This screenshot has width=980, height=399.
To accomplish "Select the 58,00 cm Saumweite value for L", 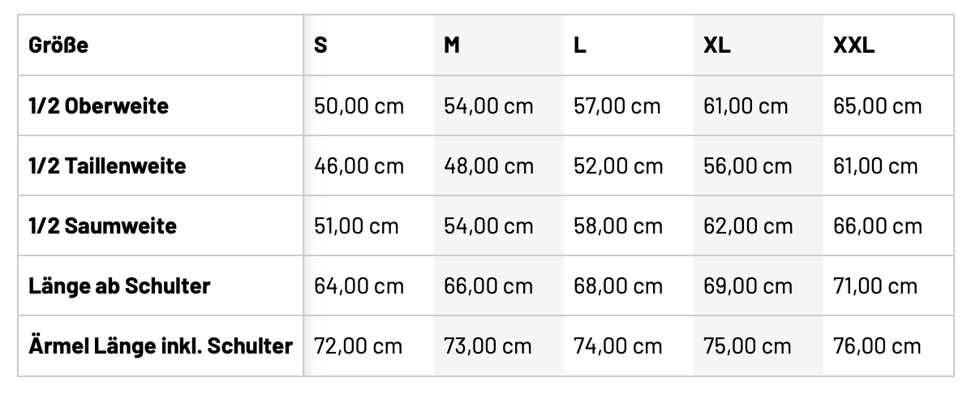I will (x=618, y=225).
